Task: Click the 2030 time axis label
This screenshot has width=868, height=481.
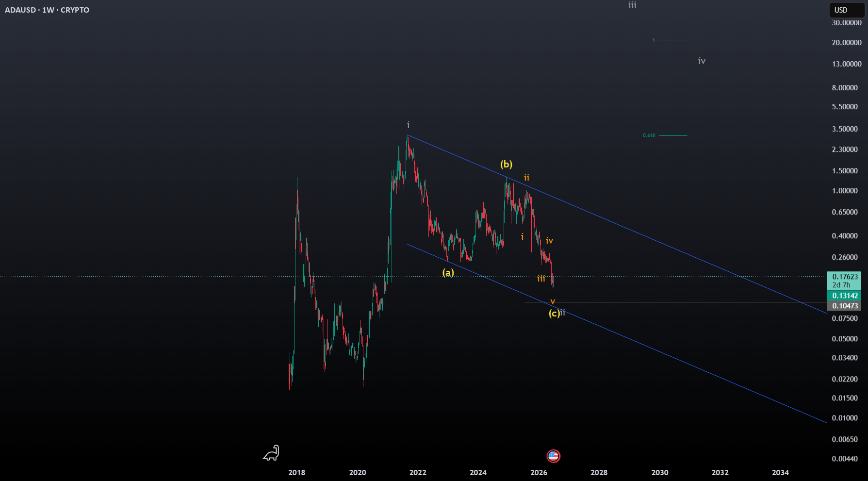Action: (x=659, y=472)
